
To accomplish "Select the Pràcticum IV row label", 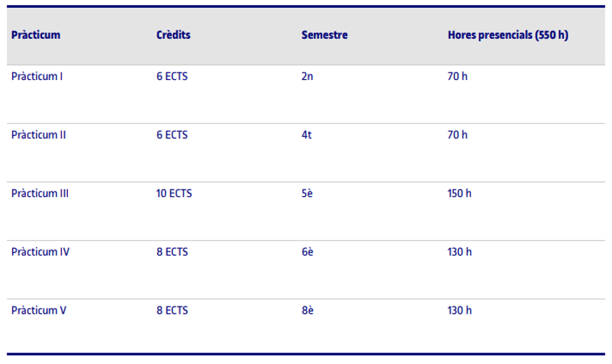I will pos(40,251).
